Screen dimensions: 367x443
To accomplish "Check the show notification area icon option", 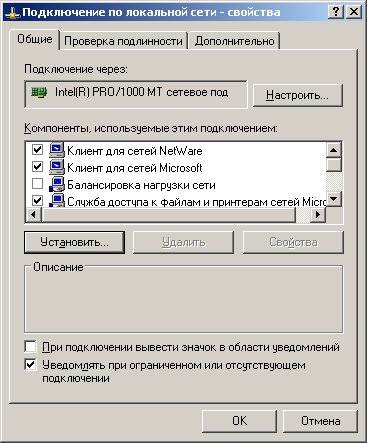I will 30,347.
